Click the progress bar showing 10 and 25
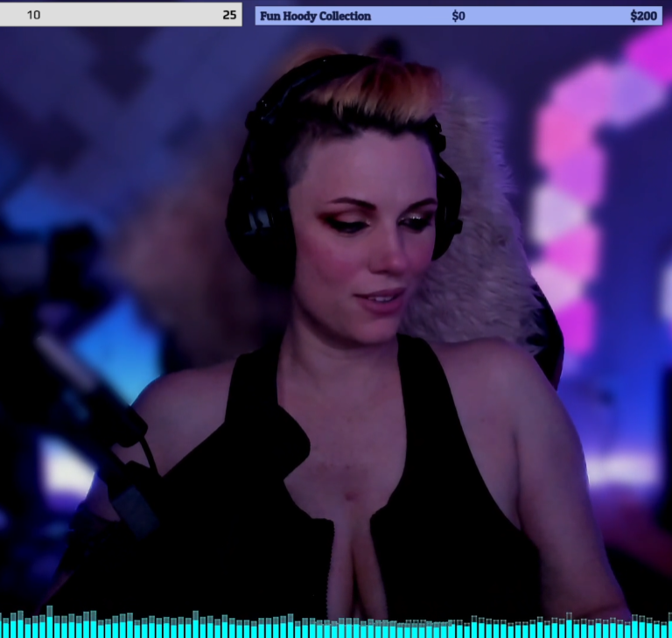This screenshot has width=672, height=638. [x=121, y=15]
